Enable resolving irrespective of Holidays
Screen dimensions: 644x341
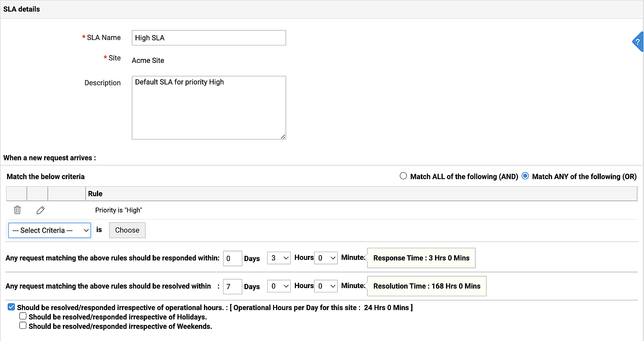[23, 316]
